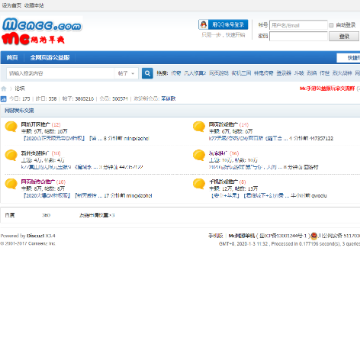This screenshot has width=360, height=360.
Task: Open the forum title marked (12)
Action: (36, 125)
